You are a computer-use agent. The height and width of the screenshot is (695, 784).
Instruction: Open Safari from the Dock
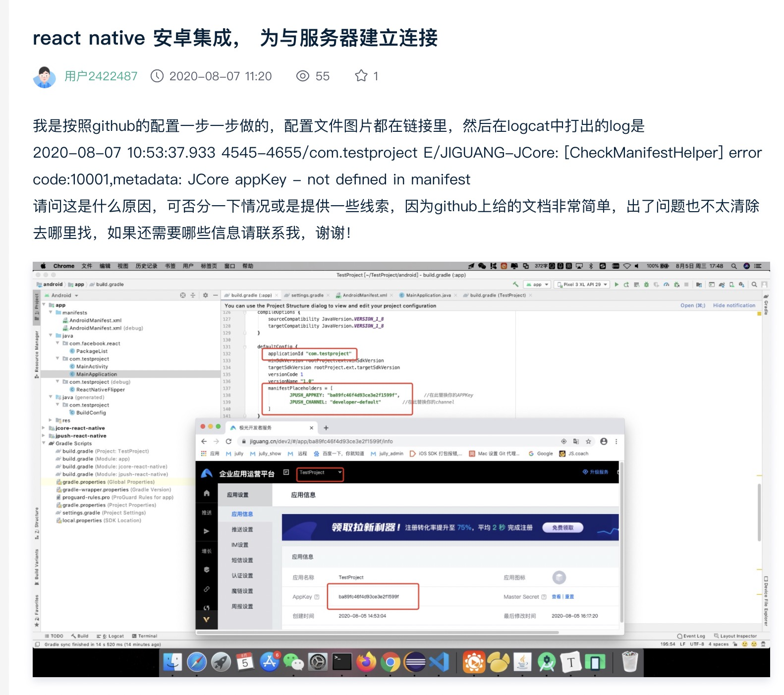click(197, 662)
